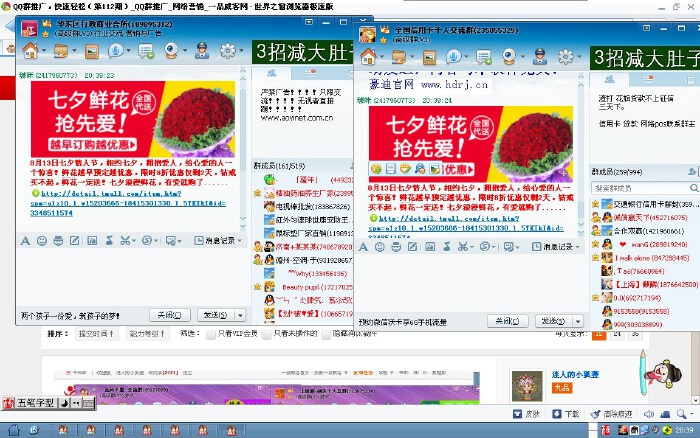Expand dropdown arrow beside left window gear icon
This screenshot has height=438, width=700.
coord(242,51)
